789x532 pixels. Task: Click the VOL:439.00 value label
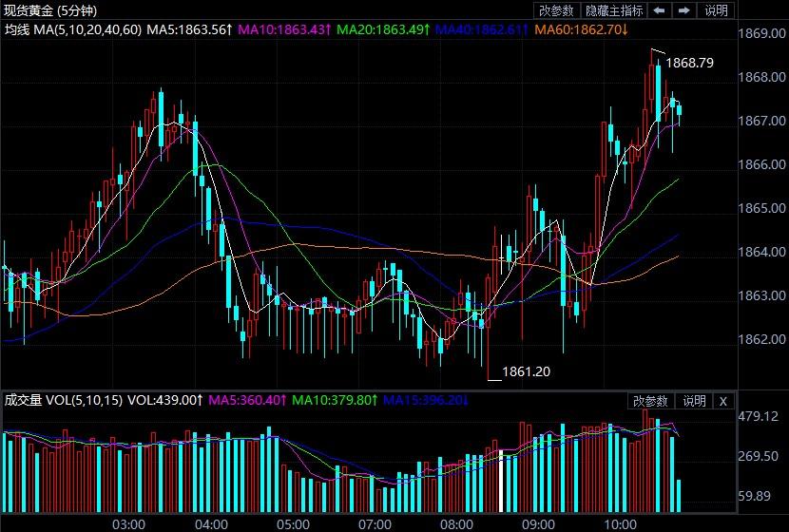tap(165, 400)
